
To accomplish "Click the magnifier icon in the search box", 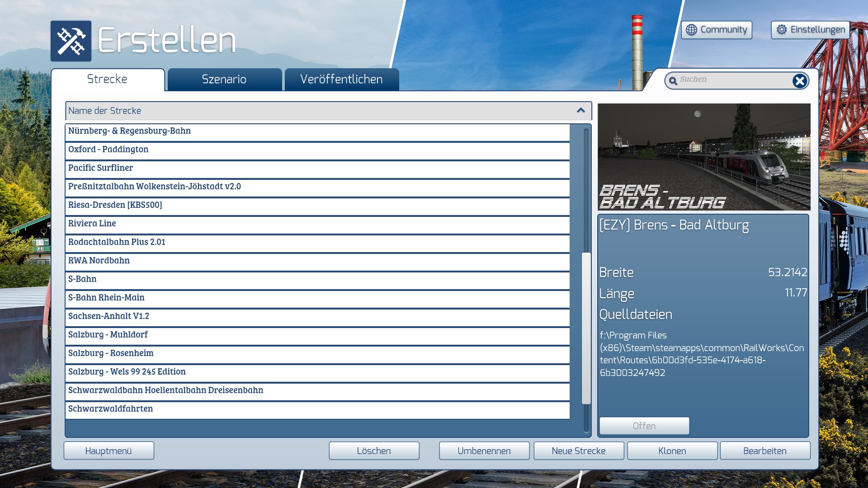I will pos(673,81).
